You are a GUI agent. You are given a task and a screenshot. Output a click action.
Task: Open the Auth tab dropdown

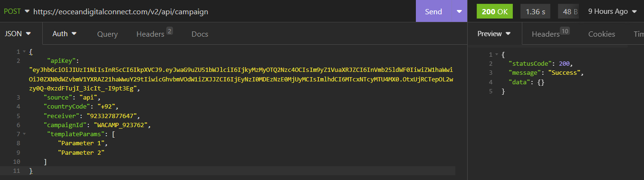point(64,34)
